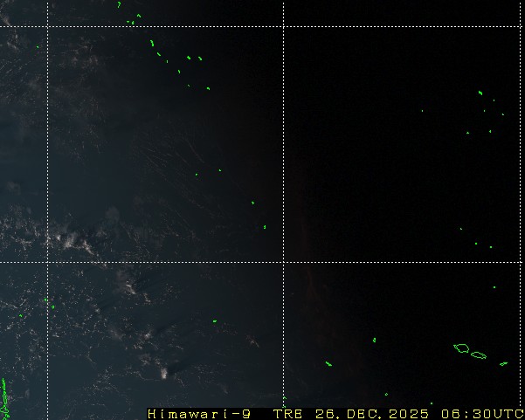Click the upper-right grid line intersection
This screenshot has height=420, width=525.
[283, 27]
